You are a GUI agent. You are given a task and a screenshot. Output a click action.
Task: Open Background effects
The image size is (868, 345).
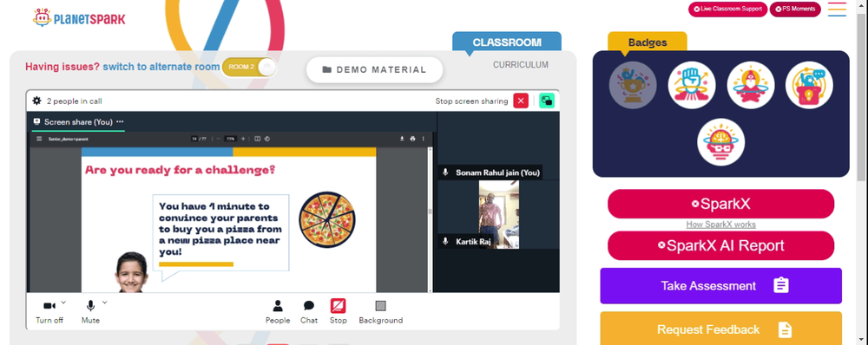[x=381, y=311]
